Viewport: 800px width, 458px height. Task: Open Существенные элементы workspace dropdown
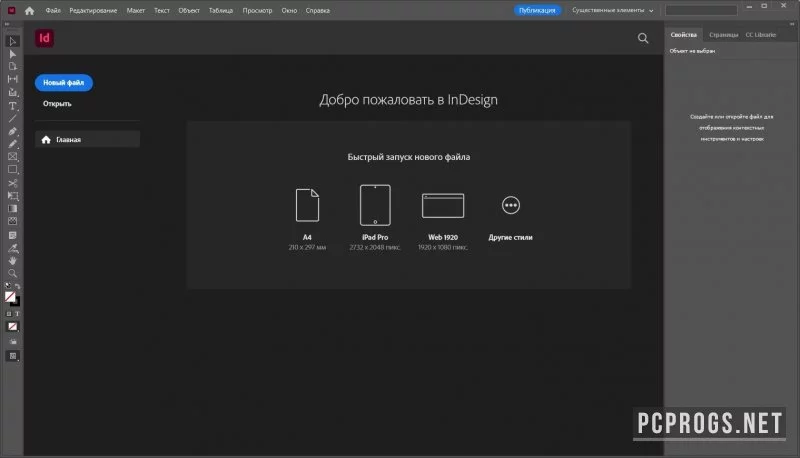click(x=612, y=10)
